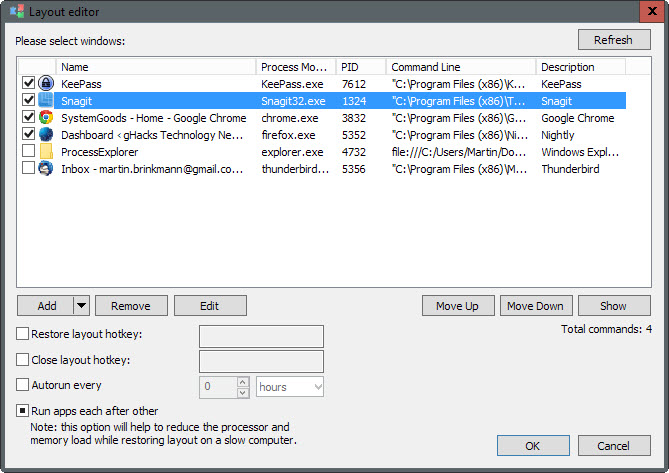This screenshot has width=669, height=473.
Task: Click the autorun interval number field
Action: coord(218,387)
